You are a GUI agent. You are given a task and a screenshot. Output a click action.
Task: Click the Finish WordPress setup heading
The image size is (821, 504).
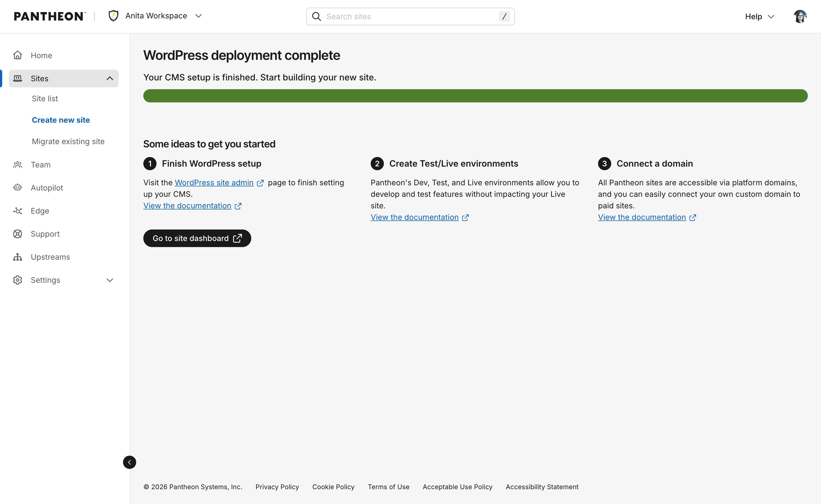(212, 164)
